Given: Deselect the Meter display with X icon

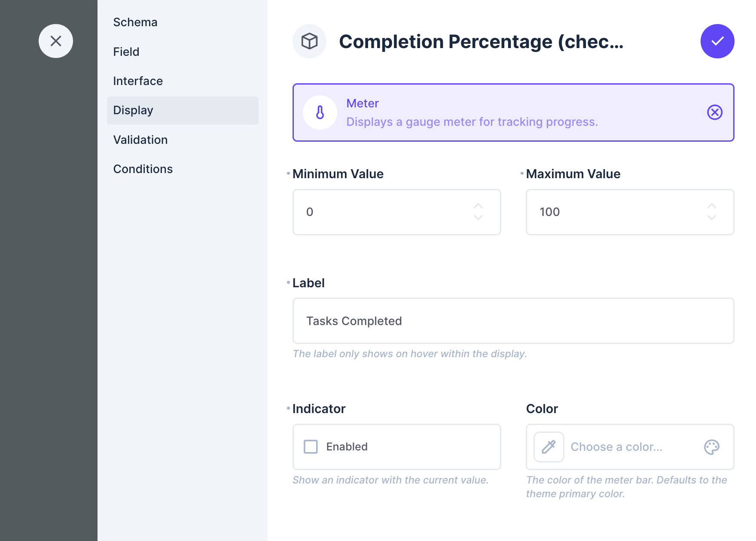Looking at the screenshot, I should 715,112.
